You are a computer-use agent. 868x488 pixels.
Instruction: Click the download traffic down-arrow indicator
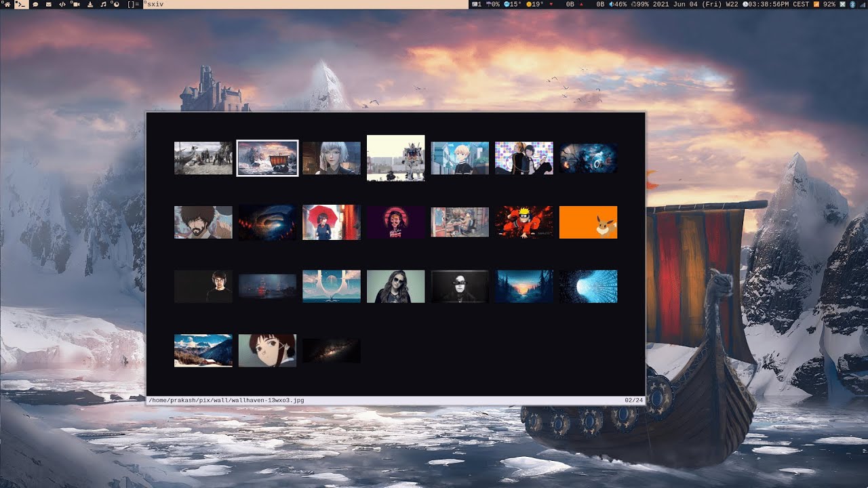pyautogui.click(x=551, y=4)
